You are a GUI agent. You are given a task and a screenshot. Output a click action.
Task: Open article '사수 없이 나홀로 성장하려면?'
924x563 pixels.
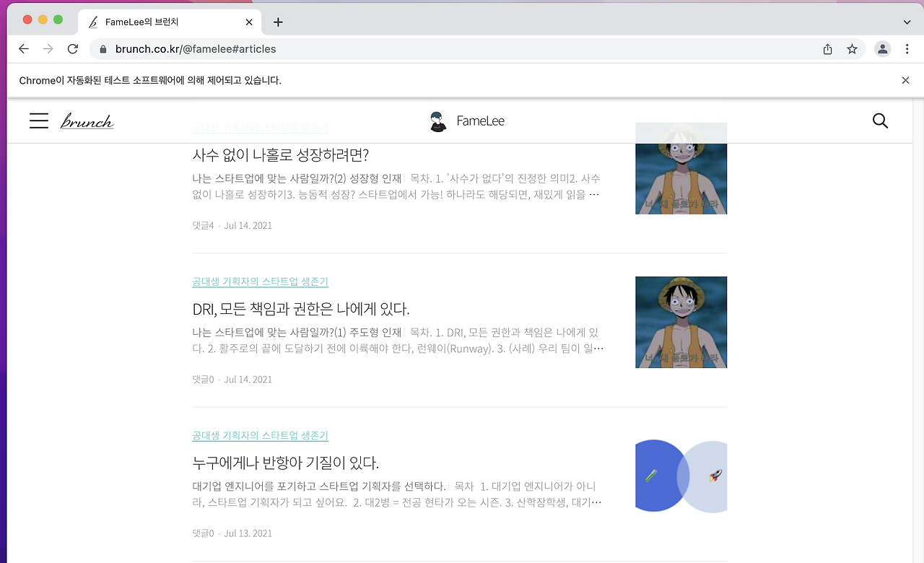281,155
